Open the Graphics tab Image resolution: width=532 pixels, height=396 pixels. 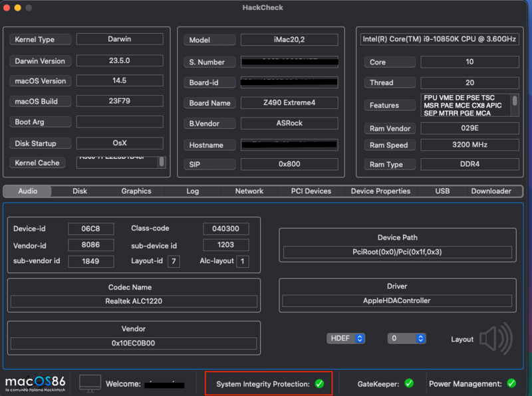tap(136, 191)
